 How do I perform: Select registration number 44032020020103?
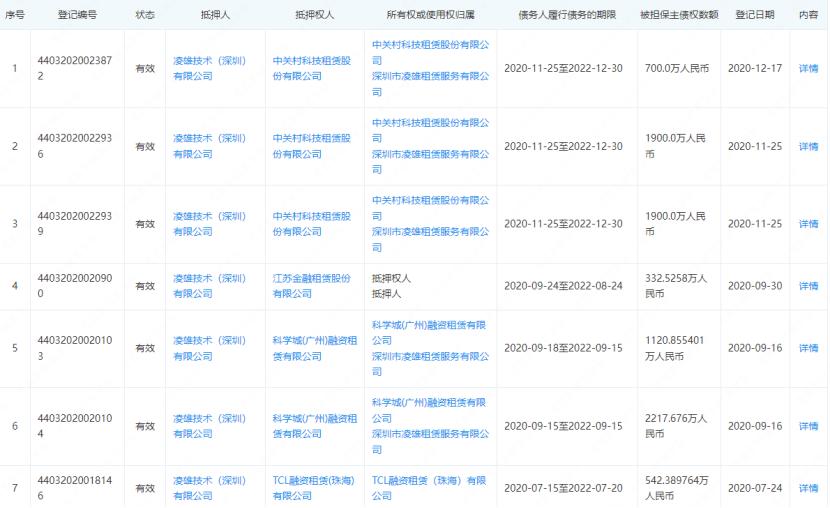75,348
